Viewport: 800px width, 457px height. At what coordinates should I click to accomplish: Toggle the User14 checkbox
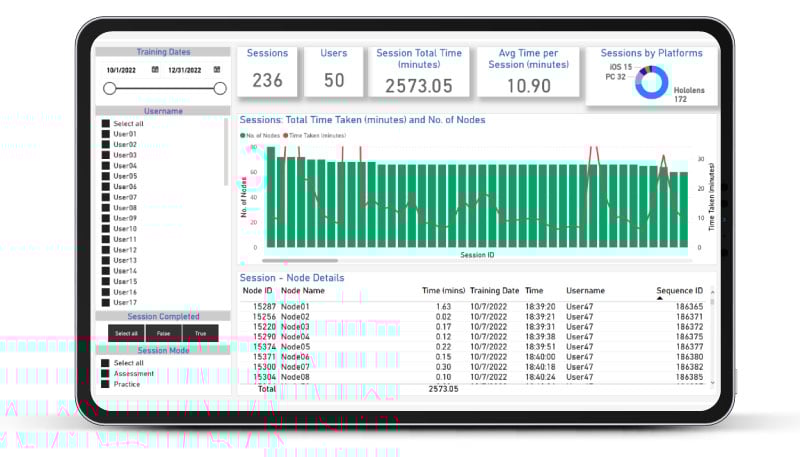[106, 271]
